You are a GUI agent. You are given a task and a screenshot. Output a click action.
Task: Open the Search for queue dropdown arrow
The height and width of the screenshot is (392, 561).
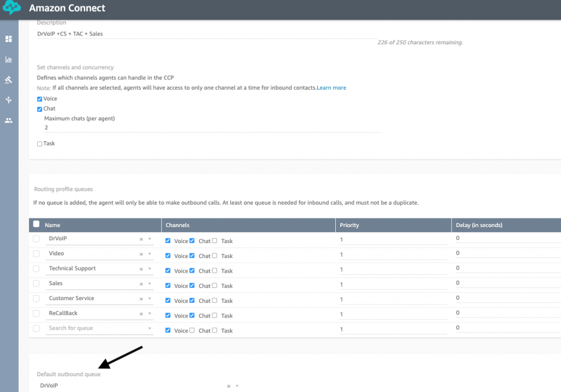[x=150, y=328]
